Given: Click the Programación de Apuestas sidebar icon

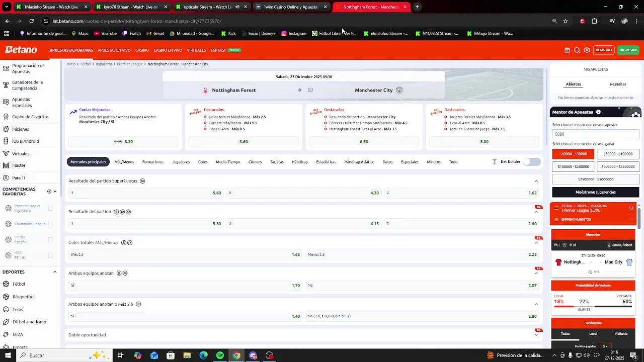Looking at the screenshot, I should (6, 68).
